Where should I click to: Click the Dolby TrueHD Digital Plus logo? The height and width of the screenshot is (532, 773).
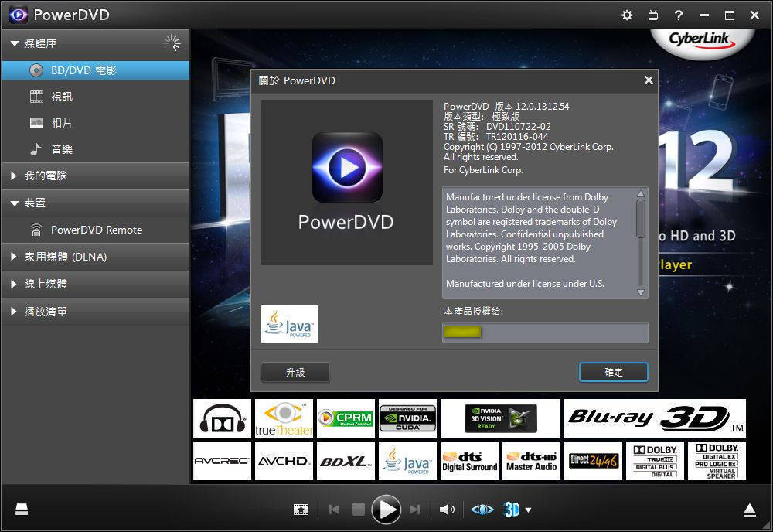click(x=656, y=461)
